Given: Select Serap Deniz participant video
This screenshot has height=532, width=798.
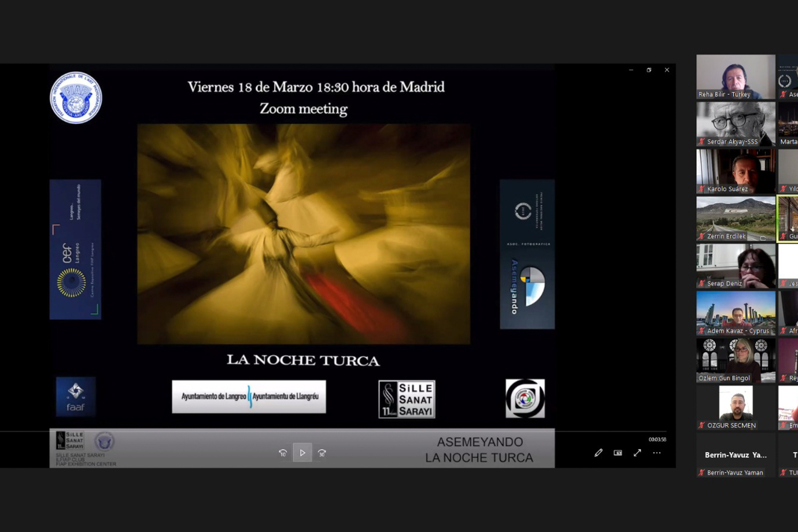Looking at the screenshot, I should pyautogui.click(x=736, y=265).
